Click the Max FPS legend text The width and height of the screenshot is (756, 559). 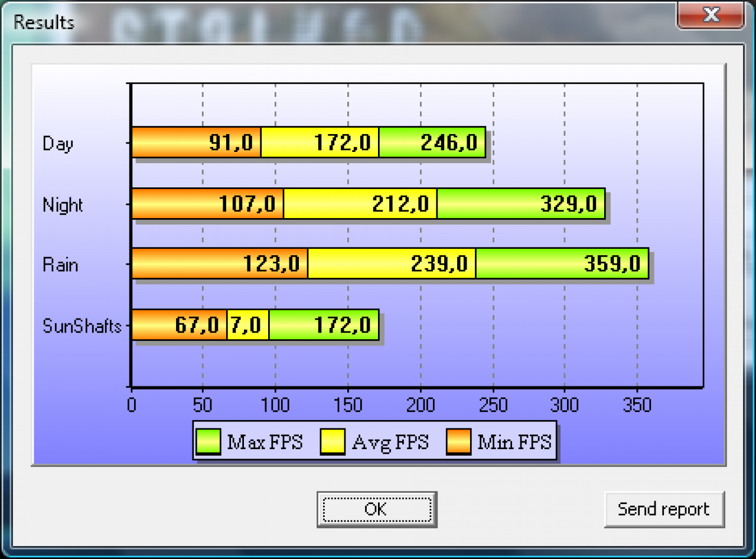point(265,442)
